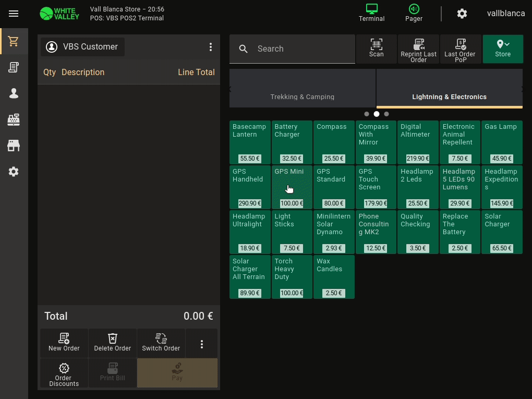Open ticket three-dot options menu

(211, 47)
